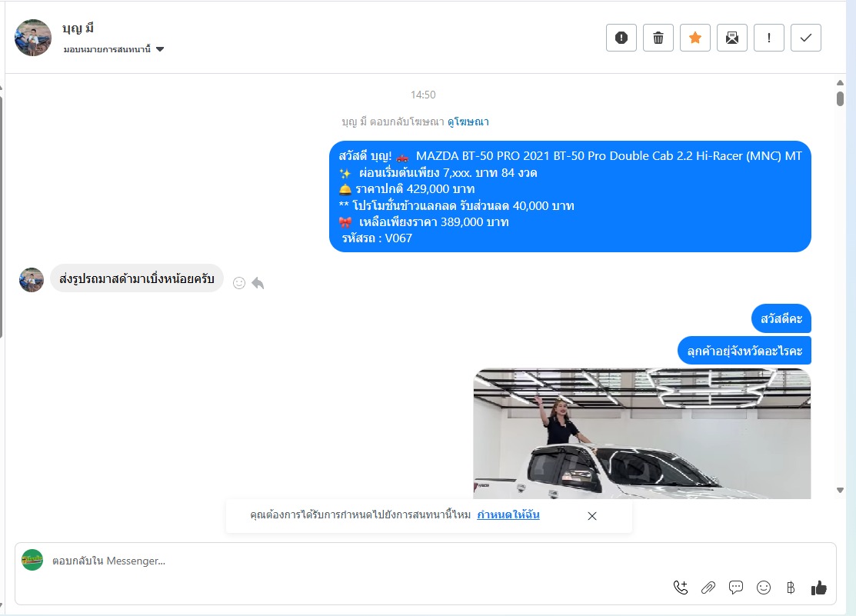Click the page avatar in reply box
This screenshot has height=616, width=856.
coord(32,560)
